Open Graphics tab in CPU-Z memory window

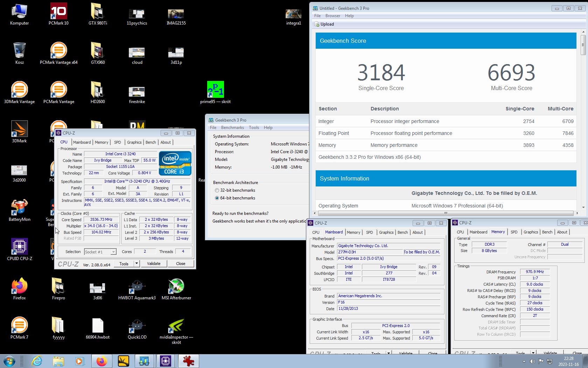pyautogui.click(x=531, y=232)
